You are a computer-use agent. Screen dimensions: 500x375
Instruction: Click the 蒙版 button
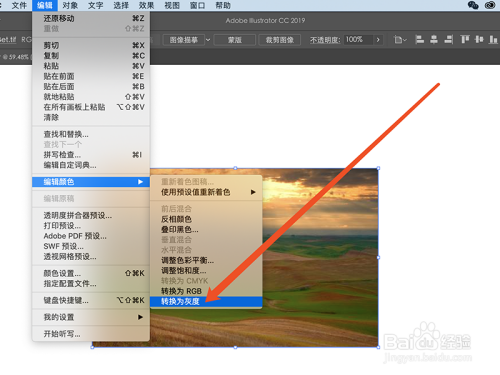[235, 40]
